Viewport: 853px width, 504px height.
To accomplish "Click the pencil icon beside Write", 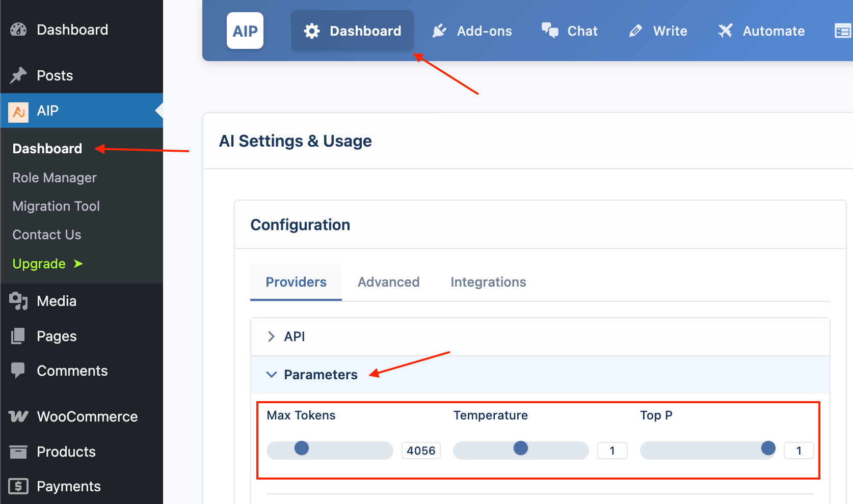I will 635,31.
